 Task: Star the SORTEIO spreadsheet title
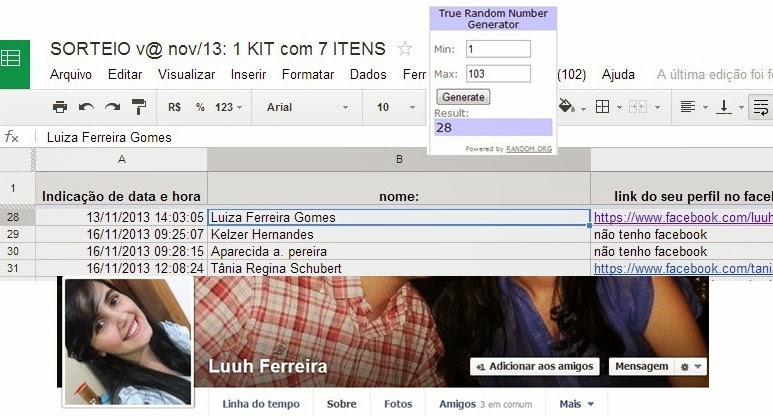405,49
